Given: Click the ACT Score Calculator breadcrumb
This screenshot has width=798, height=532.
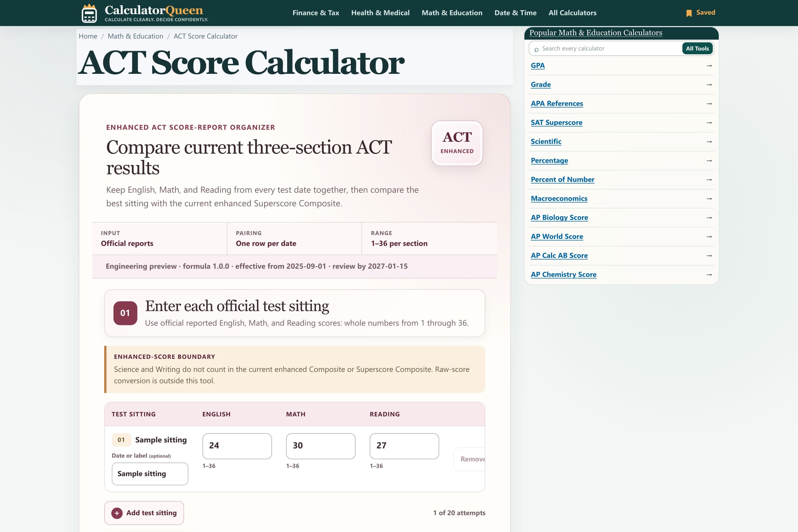Looking at the screenshot, I should pos(206,36).
